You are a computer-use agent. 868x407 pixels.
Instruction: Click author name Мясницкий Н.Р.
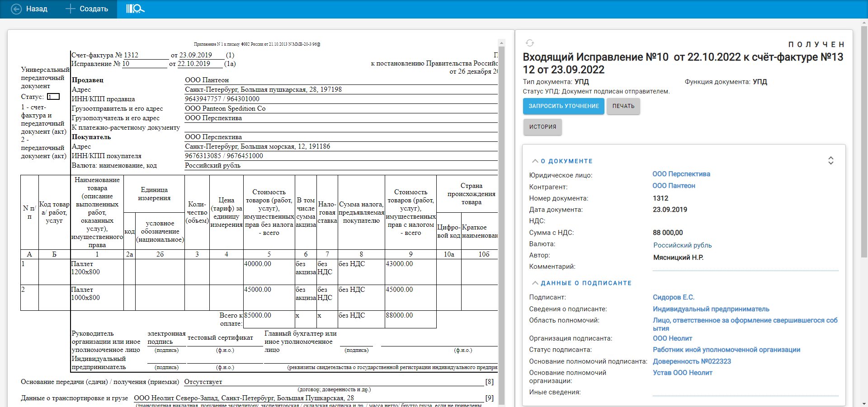678,257
